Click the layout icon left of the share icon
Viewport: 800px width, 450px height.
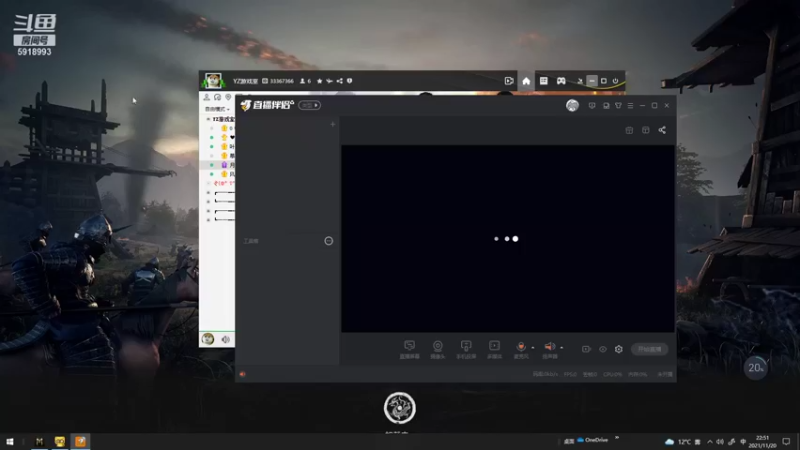(x=645, y=130)
